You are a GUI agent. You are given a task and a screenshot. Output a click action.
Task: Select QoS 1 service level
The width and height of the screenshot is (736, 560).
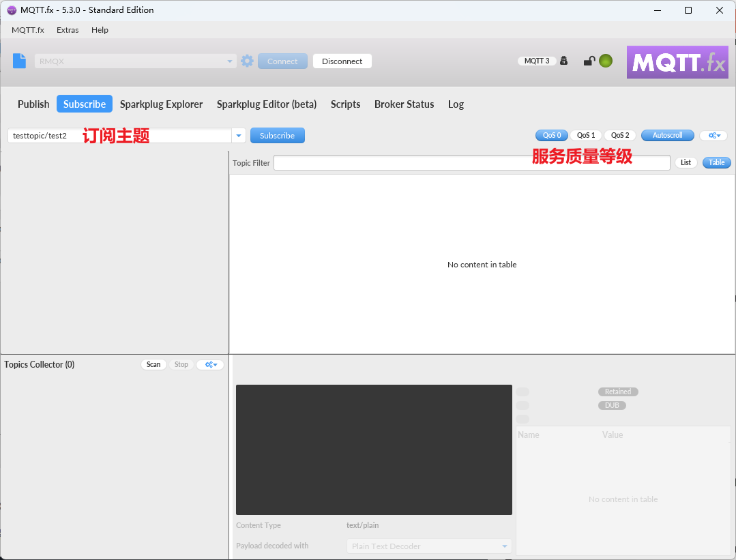pos(586,135)
